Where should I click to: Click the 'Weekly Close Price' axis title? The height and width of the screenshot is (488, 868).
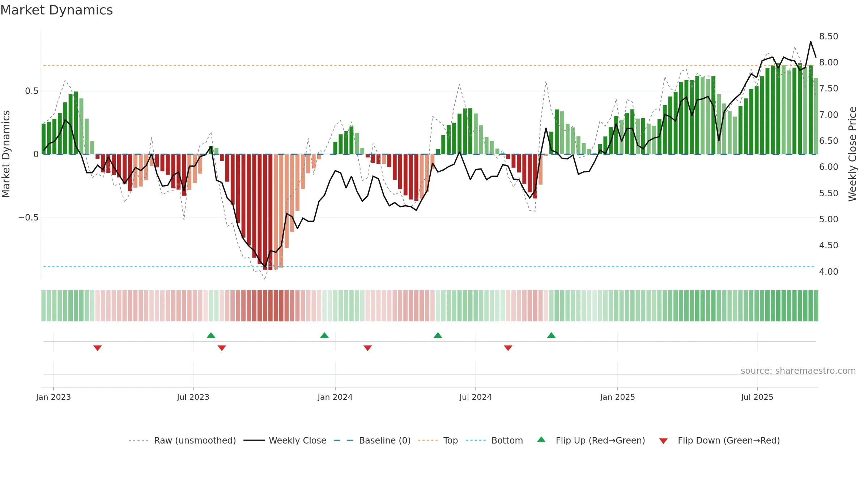coord(853,154)
